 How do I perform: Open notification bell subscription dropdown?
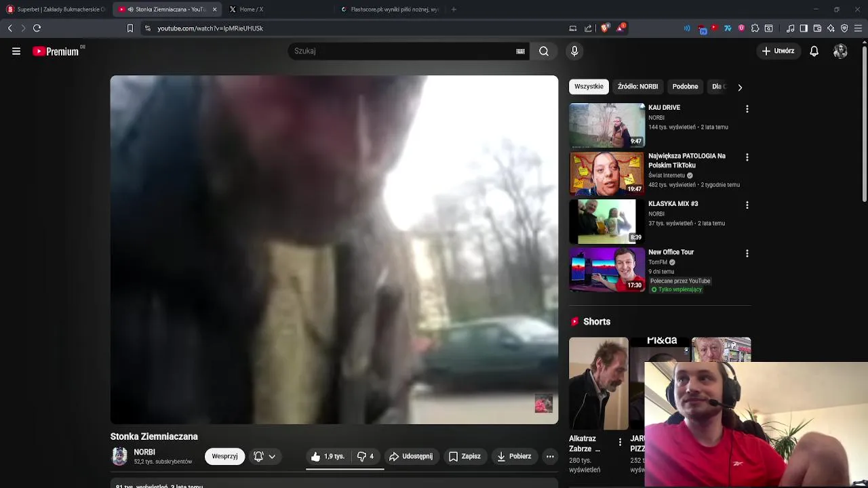(x=264, y=457)
